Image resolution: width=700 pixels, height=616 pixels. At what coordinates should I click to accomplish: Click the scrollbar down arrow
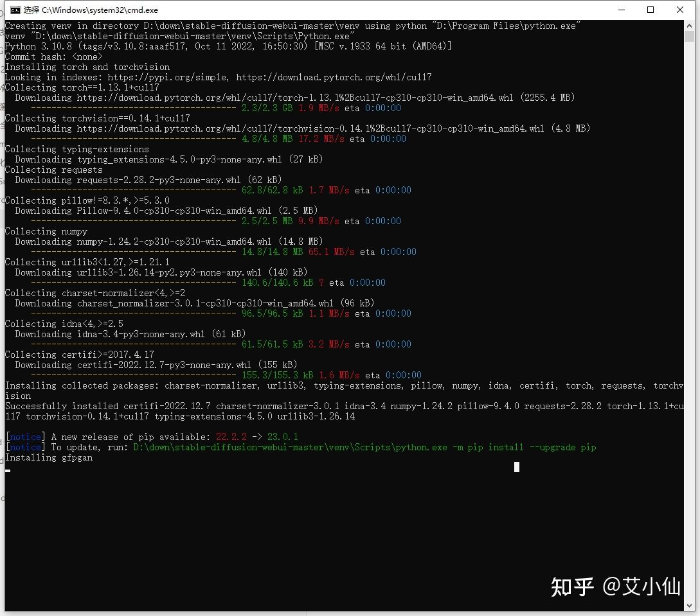pyautogui.click(x=689, y=606)
